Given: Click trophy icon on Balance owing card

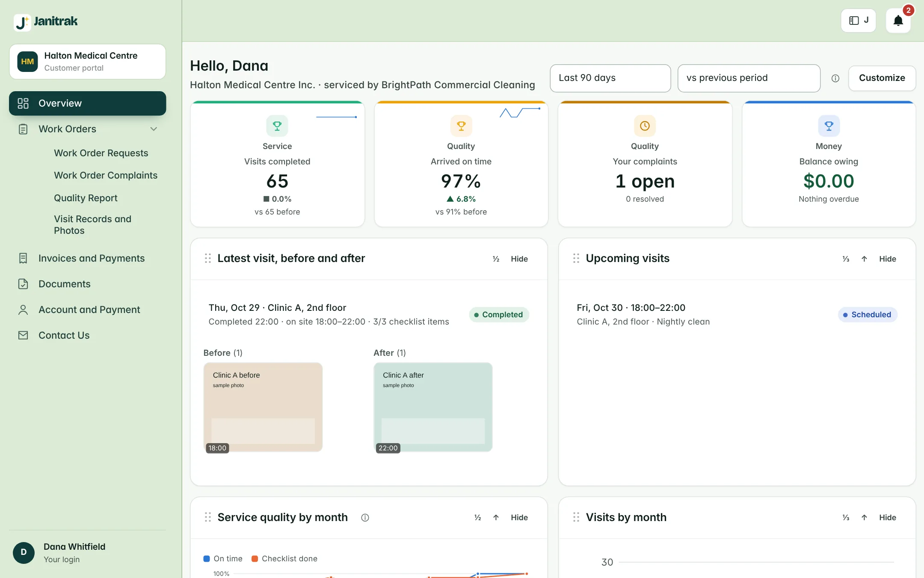Looking at the screenshot, I should [829, 126].
